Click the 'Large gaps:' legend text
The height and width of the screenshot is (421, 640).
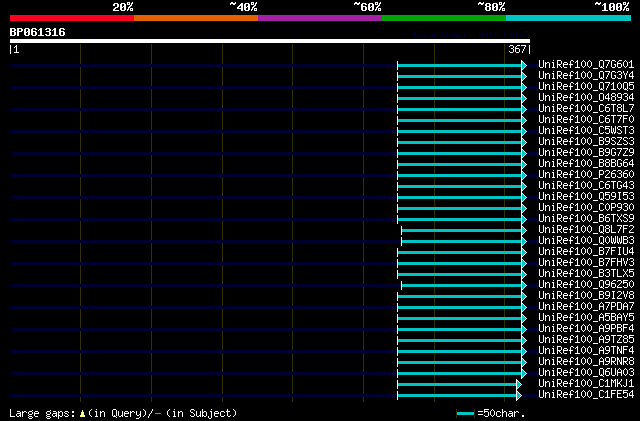[x=42, y=413]
